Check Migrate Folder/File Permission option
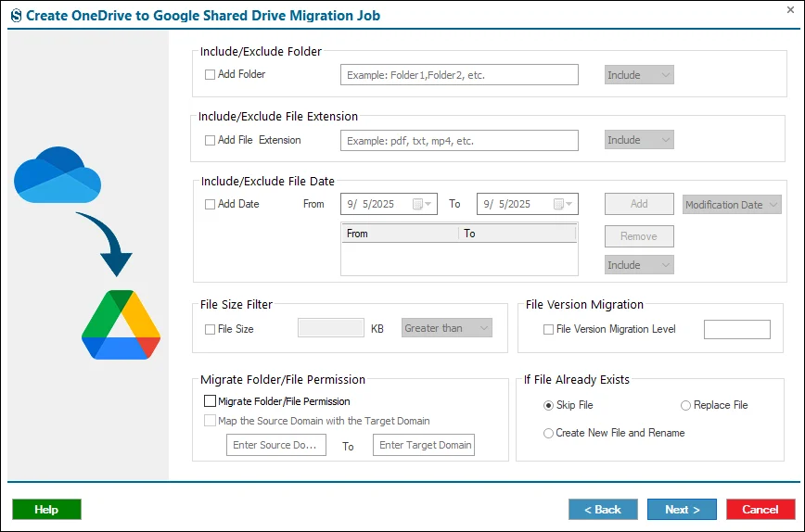This screenshot has width=805, height=532. (210, 400)
